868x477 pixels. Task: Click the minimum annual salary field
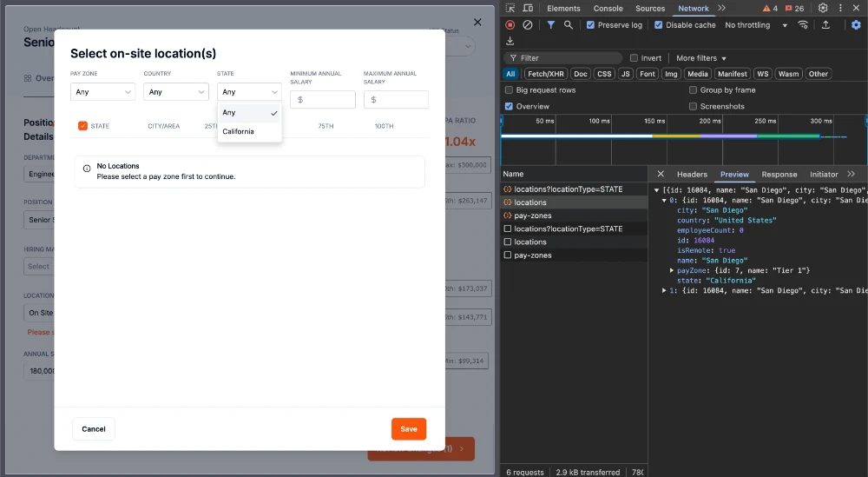323,100
